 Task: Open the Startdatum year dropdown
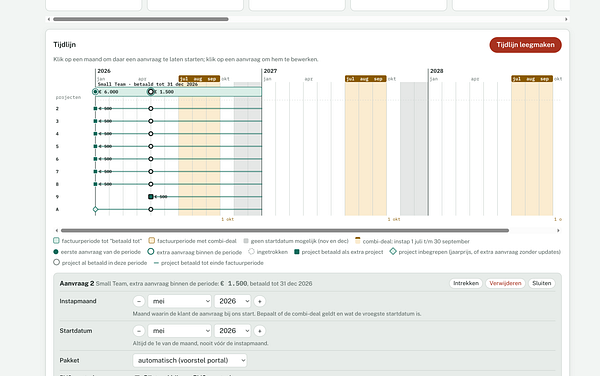[x=232, y=331]
